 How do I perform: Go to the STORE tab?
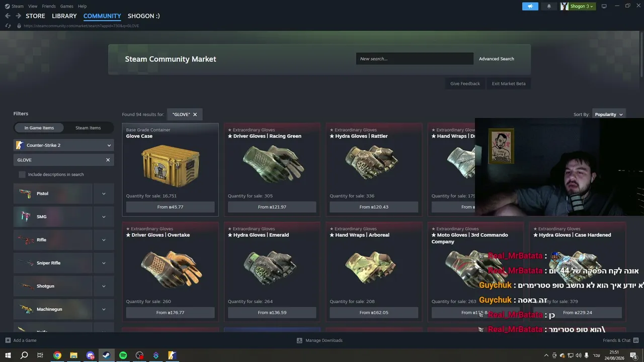35,16
